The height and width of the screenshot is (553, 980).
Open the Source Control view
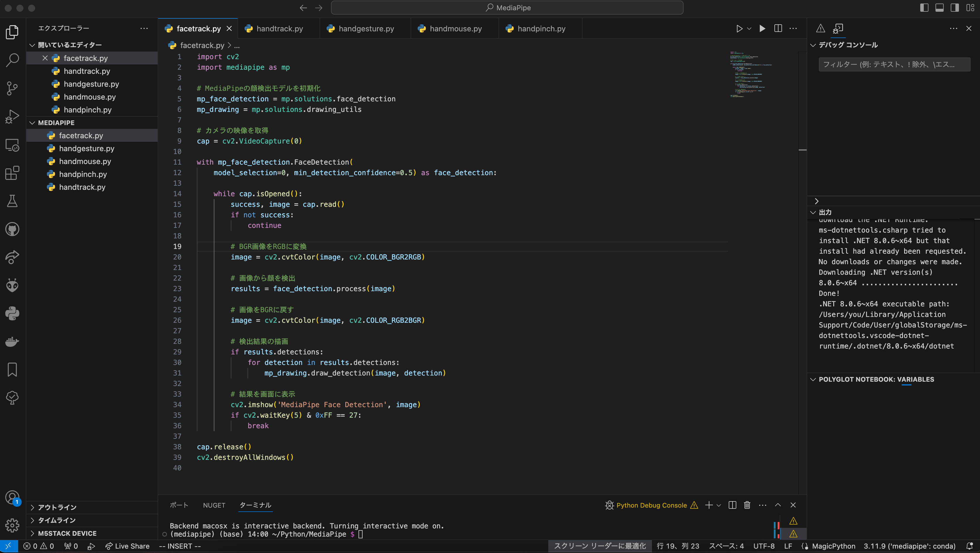12,88
